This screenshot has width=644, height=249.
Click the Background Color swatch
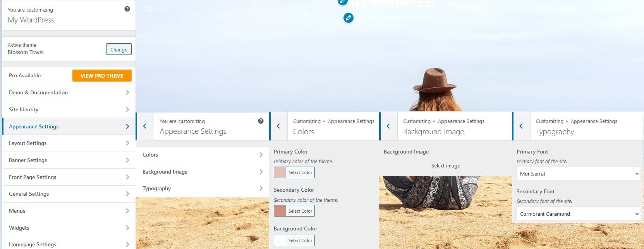[x=280, y=240]
